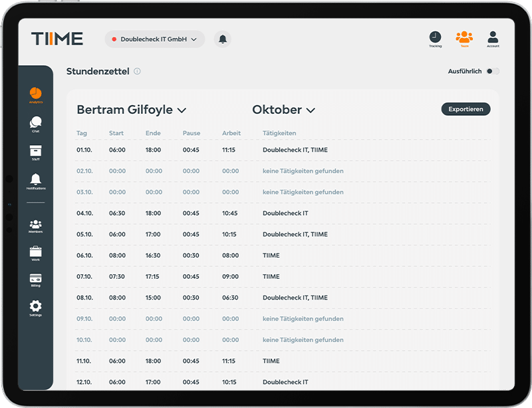
Task: Click the Exportieren button
Action: point(465,109)
